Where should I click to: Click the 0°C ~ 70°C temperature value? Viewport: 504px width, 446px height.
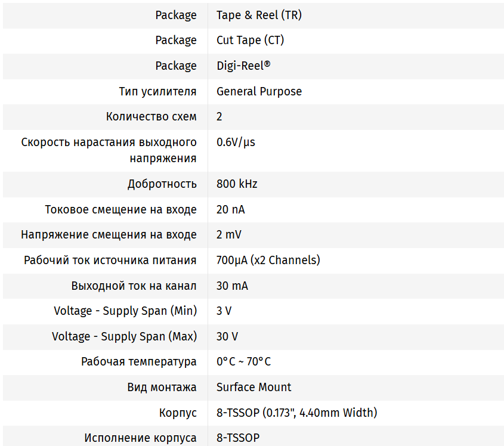pyautogui.click(x=243, y=362)
